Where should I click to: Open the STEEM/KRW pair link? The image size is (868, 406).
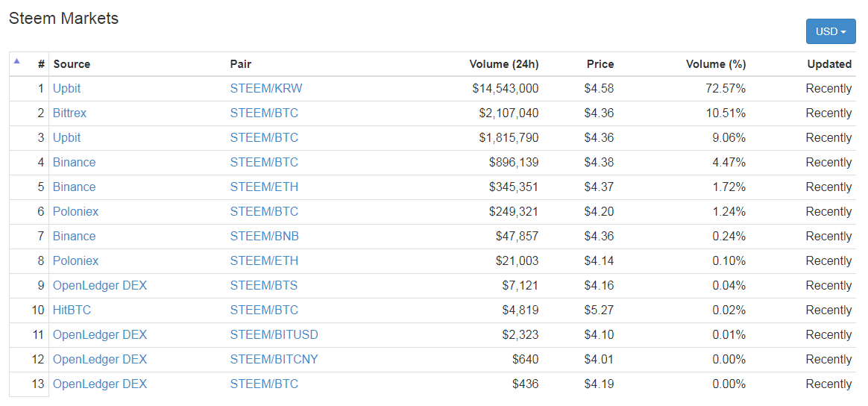click(x=266, y=88)
